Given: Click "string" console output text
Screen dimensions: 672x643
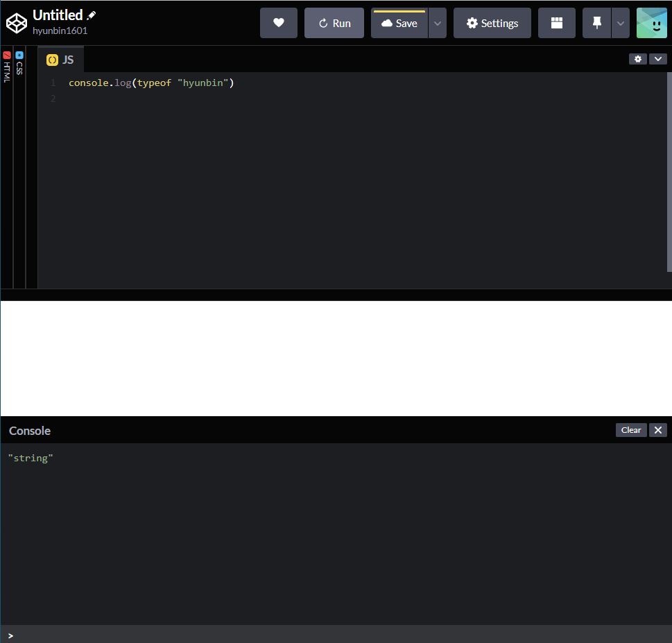Looking at the screenshot, I should pos(31,458).
